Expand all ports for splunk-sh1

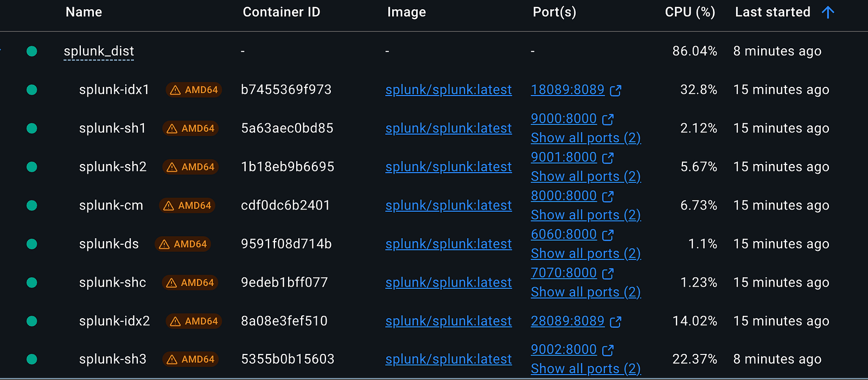click(585, 138)
